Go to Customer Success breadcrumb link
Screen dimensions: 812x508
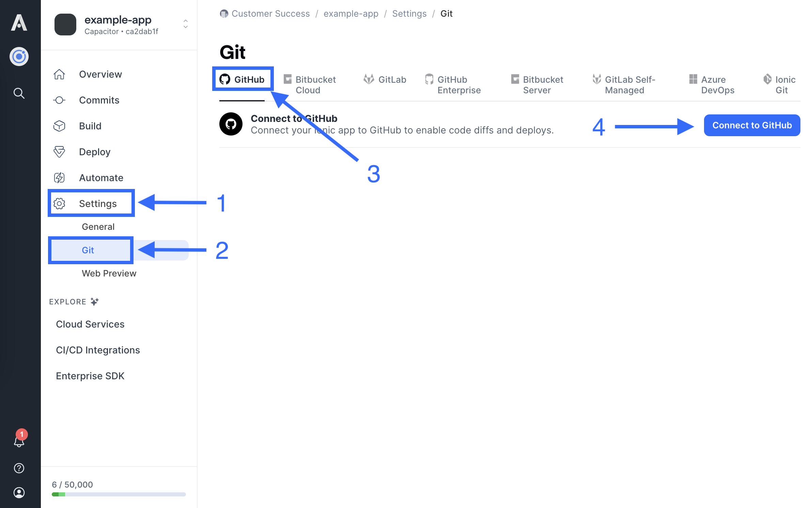(x=270, y=14)
